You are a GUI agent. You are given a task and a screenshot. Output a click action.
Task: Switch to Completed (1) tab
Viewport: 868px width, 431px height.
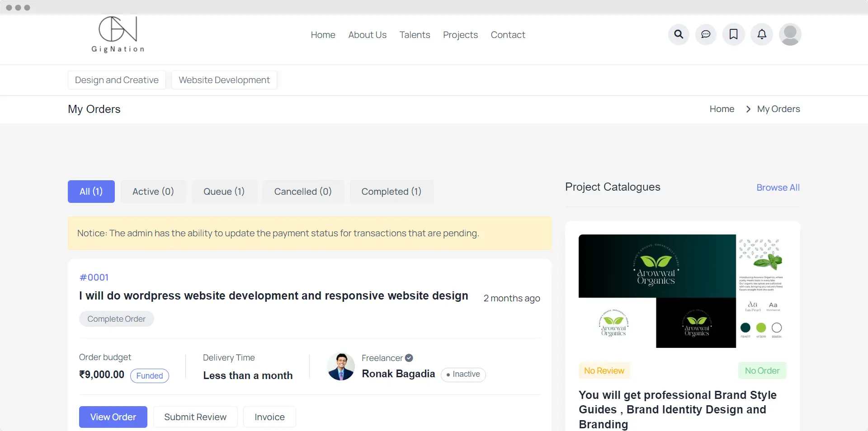tap(392, 192)
